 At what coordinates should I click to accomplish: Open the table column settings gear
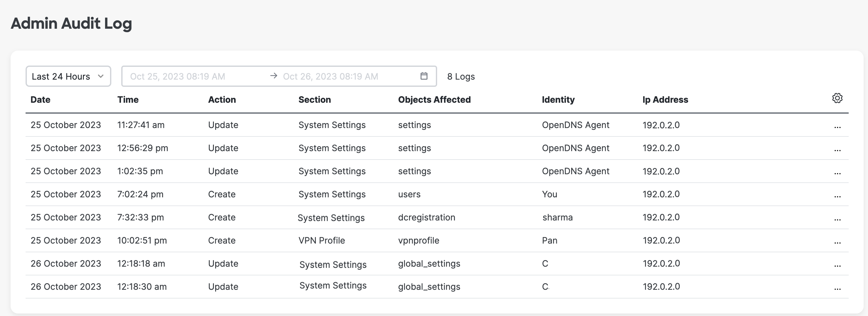tap(837, 98)
